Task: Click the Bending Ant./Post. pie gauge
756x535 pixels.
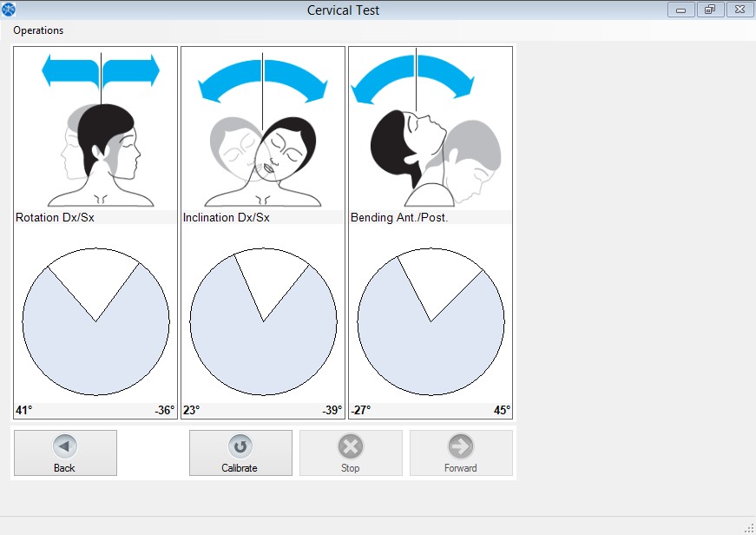Action: coord(431,321)
